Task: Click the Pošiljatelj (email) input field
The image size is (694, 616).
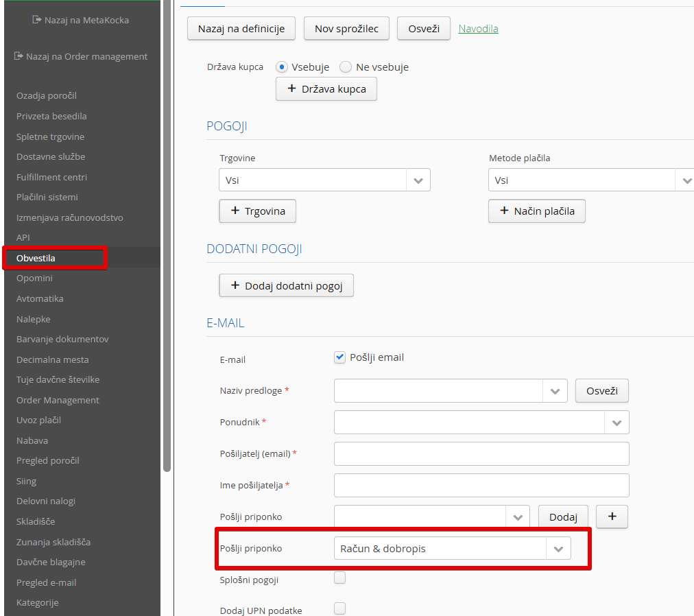Action: (x=481, y=454)
